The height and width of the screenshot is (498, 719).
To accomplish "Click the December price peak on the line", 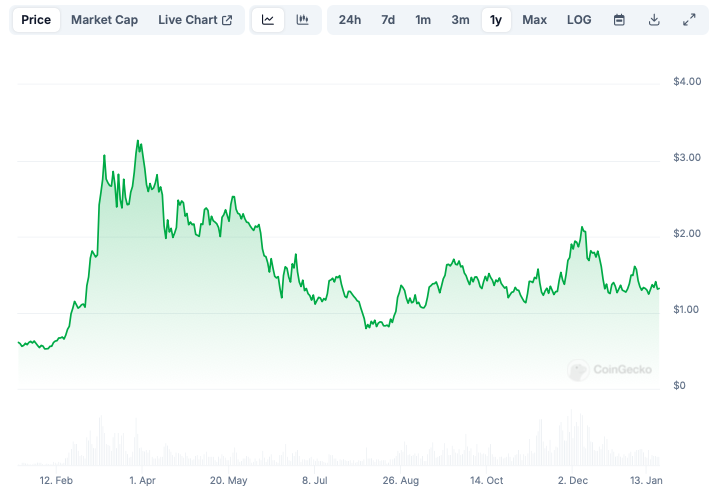I will [x=581, y=228].
